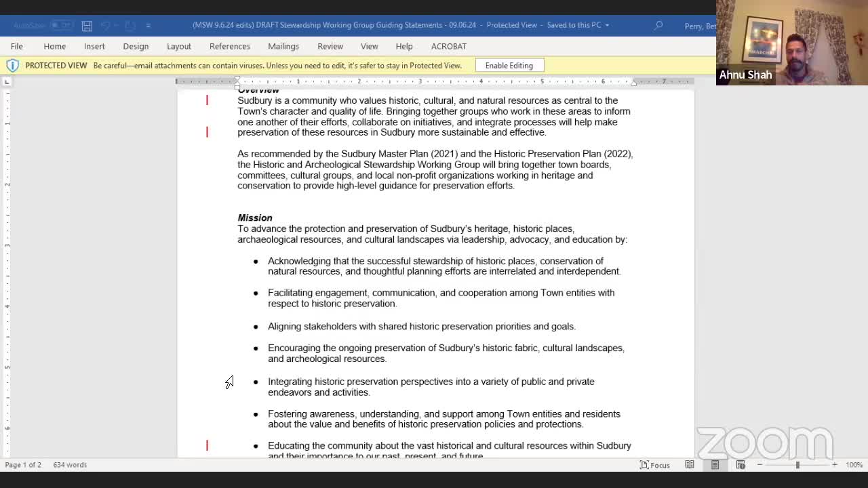Click the Enable Editing button
Screen dimensions: 868x488
pos(509,65)
